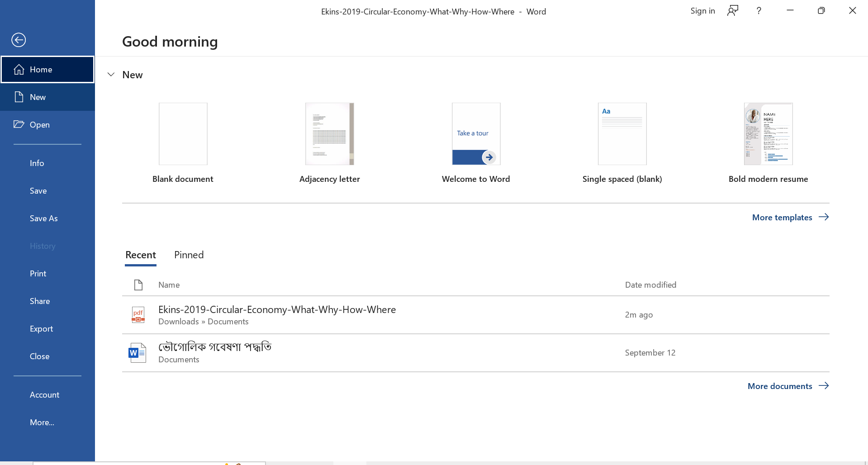The height and width of the screenshot is (465, 868).
Task: Select the Recent tab
Action: [140, 255]
